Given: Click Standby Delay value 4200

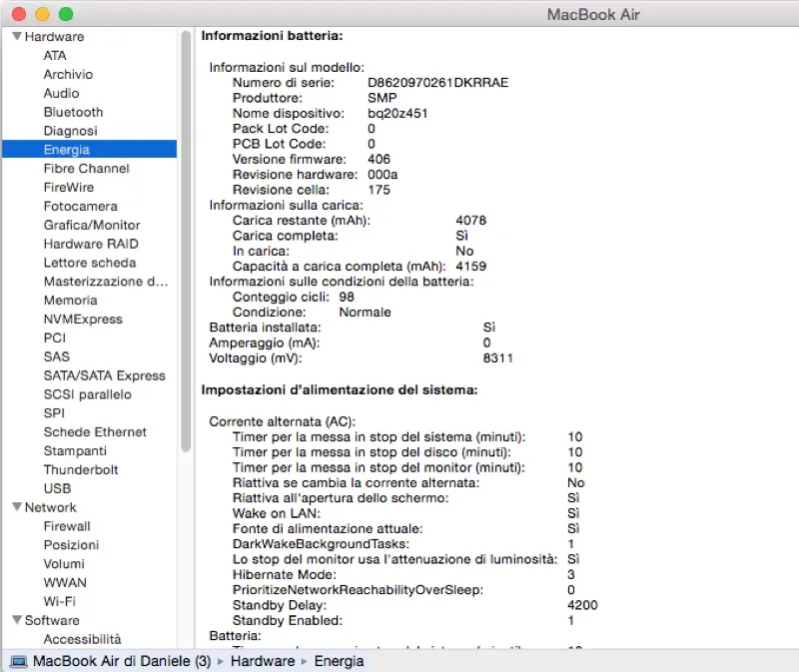Looking at the screenshot, I should 582,605.
